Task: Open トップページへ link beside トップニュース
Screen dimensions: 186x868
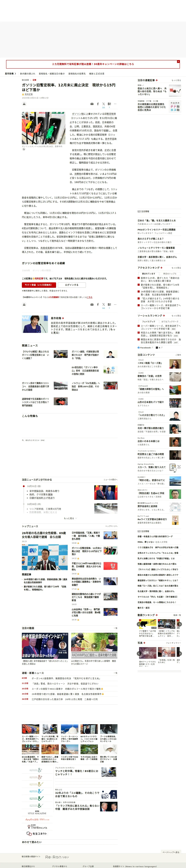Action: point(111,526)
